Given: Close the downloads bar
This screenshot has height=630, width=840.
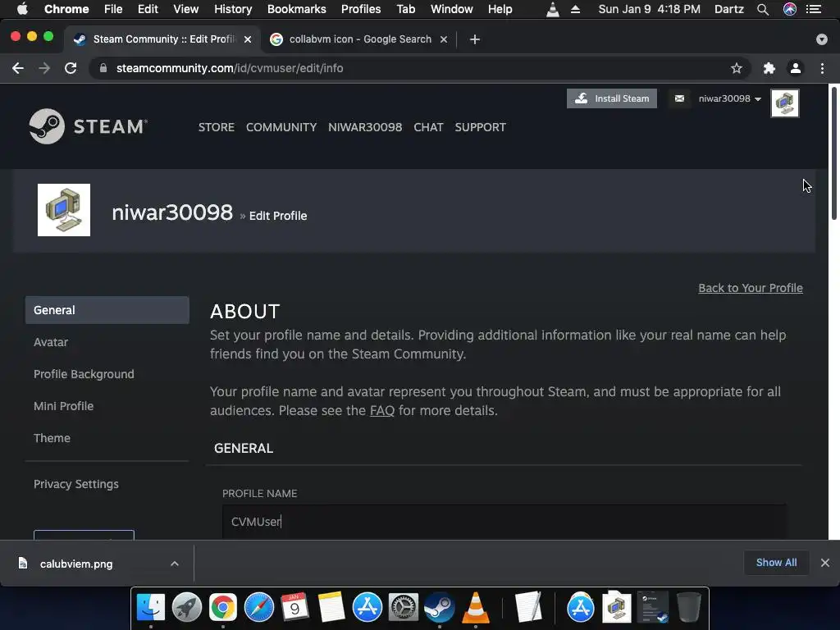Looking at the screenshot, I should point(825,563).
